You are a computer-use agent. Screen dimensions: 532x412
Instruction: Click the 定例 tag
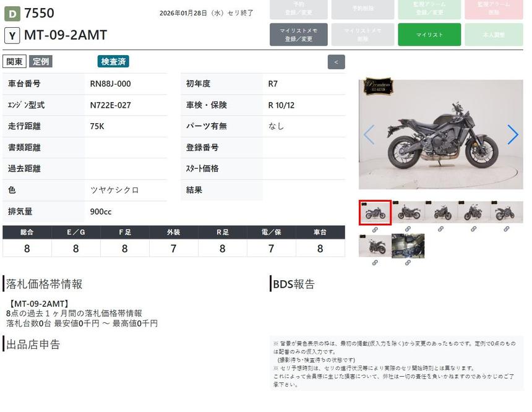click(x=41, y=61)
